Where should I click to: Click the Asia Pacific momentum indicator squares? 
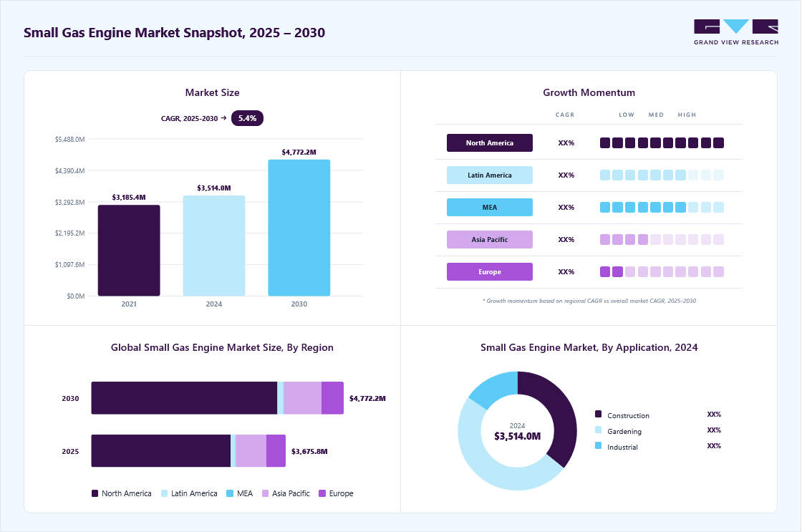662,239
